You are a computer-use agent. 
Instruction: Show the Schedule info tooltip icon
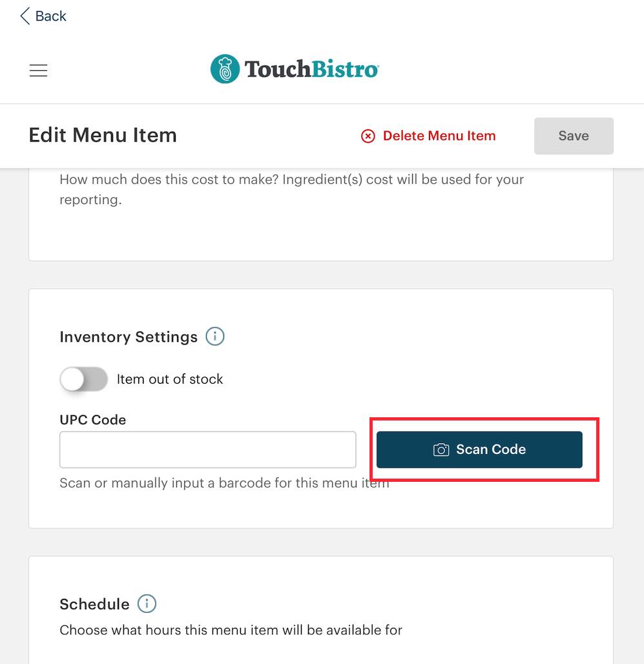point(147,604)
